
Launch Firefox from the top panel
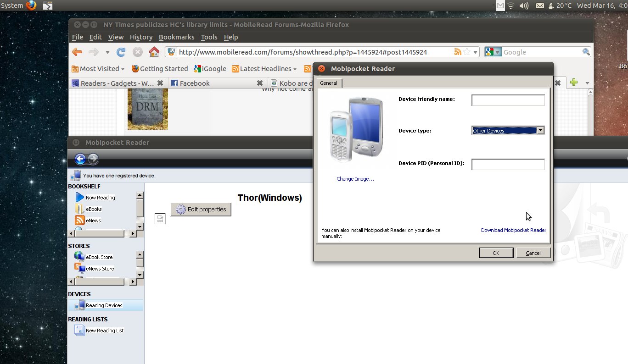31,6
